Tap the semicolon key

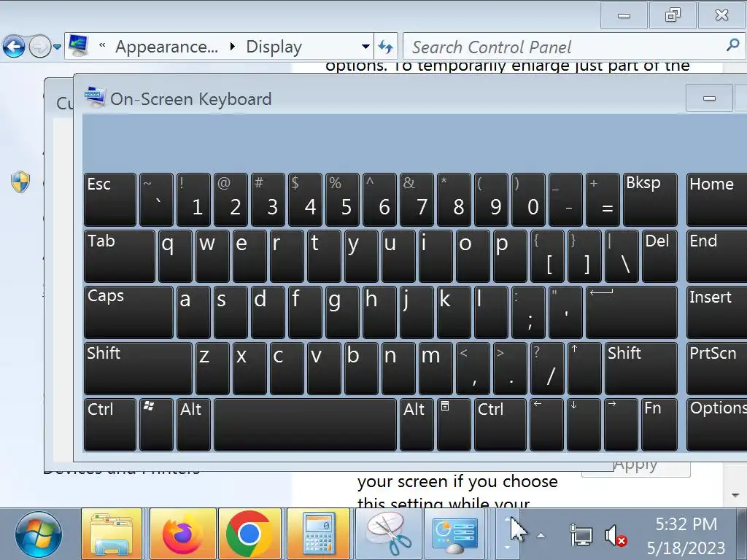click(x=528, y=312)
